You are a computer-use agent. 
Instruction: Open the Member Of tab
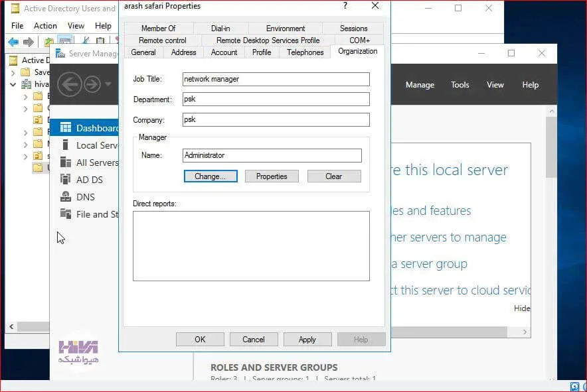click(158, 29)
